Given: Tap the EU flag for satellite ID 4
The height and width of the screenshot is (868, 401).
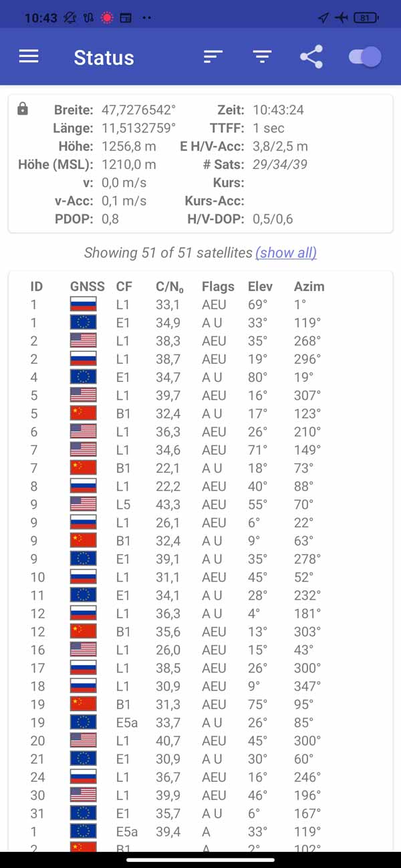Looking at the screenshot, I should click(x=84, y=377).
